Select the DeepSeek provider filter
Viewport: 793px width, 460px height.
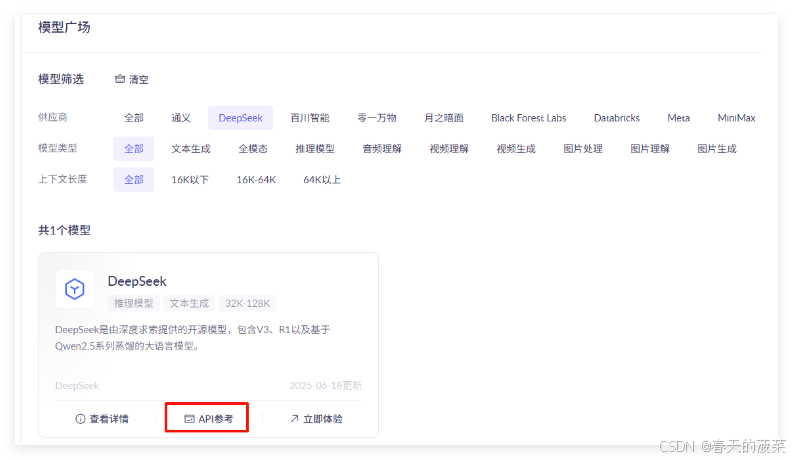tap(240, 118)
